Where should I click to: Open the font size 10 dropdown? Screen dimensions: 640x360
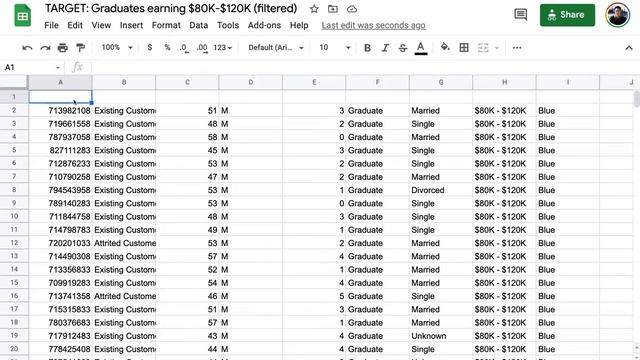click(x=335, y=48)
